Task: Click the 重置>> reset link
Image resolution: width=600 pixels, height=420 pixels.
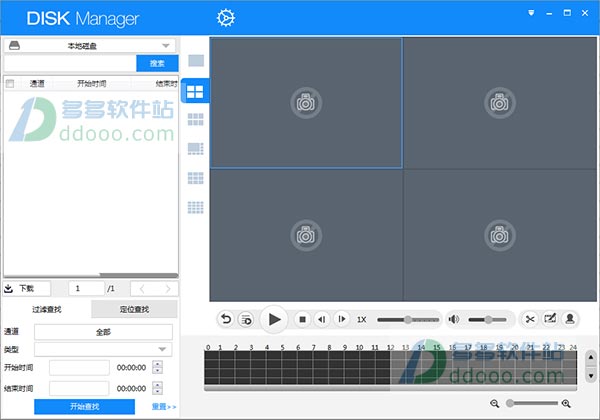Action: (164, 407)
